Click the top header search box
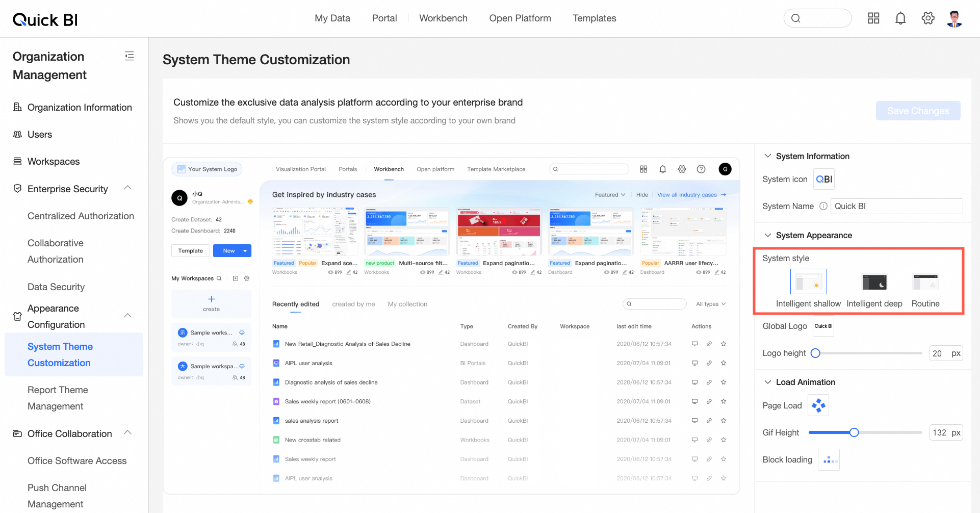This screenshot has width=980, height=513. pos(817,18)
